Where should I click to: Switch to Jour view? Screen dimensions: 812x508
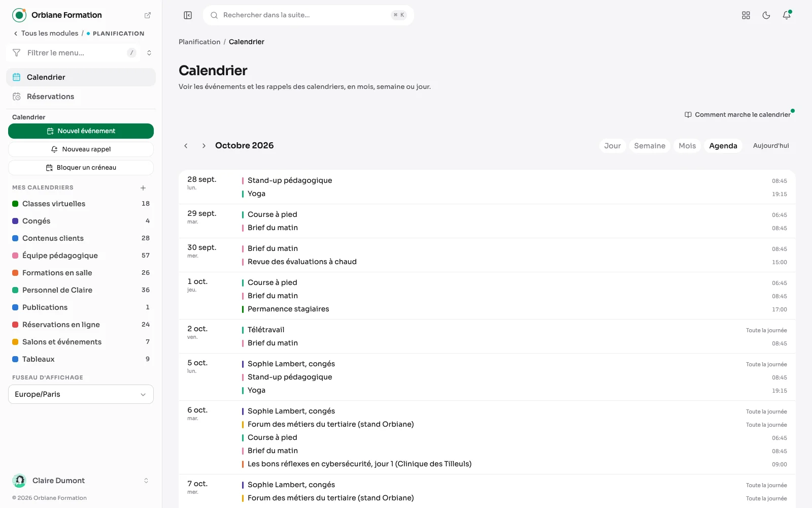click(x=613, y=146)
